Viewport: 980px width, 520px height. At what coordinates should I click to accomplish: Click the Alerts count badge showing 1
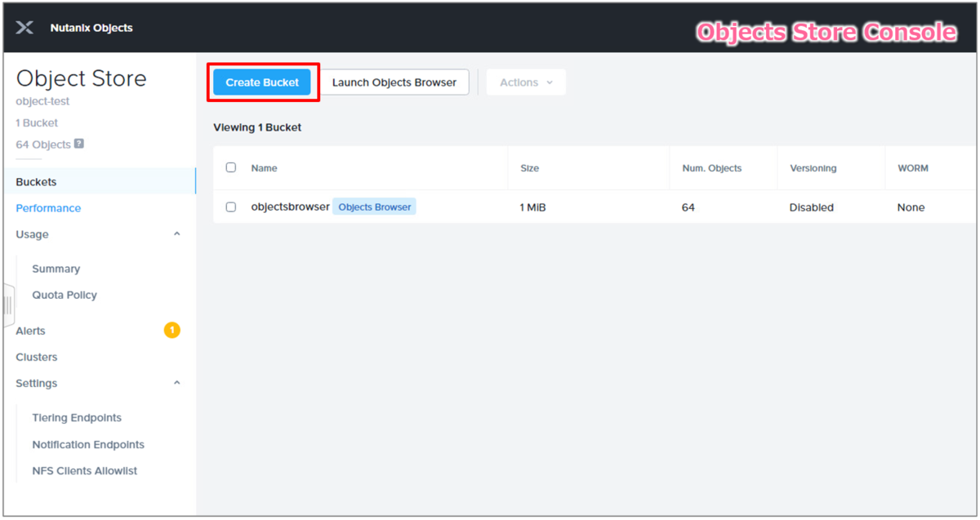click(171, 331)
